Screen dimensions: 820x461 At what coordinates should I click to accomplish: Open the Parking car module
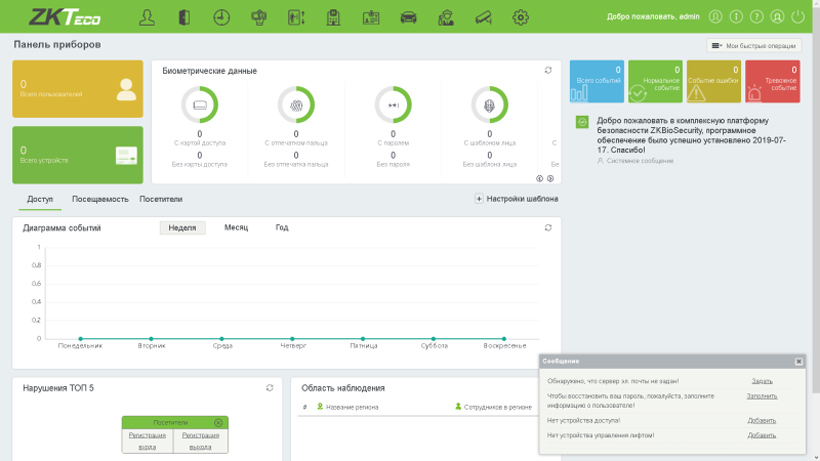click(x=408, y=17)
